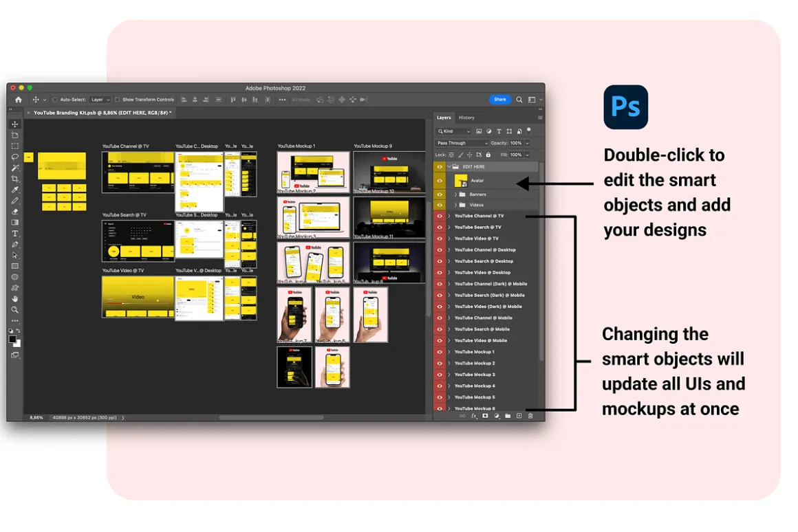
Task: Expand the Videos group chevron
Action: pyautogui.click(x=455, y=205)
